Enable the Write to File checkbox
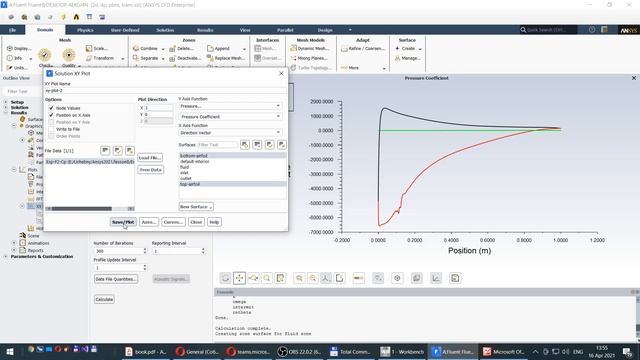640x360 pixels. point(51,129)
